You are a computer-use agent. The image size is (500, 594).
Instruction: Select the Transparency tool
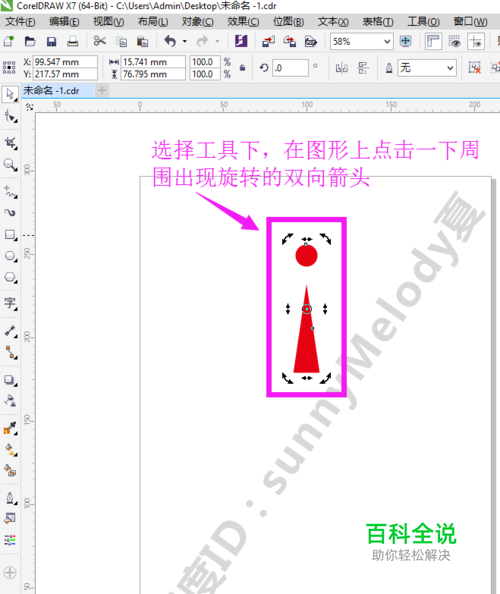(10, 400)
